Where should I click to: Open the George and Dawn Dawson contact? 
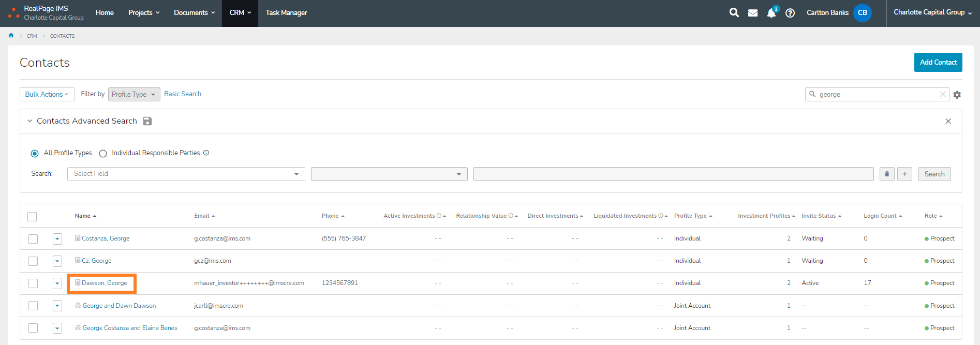[x=119, y=306]
